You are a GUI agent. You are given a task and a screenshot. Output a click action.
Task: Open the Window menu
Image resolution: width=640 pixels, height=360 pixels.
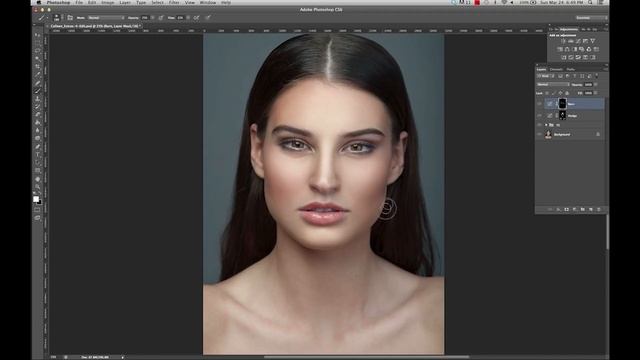(208, 2)
